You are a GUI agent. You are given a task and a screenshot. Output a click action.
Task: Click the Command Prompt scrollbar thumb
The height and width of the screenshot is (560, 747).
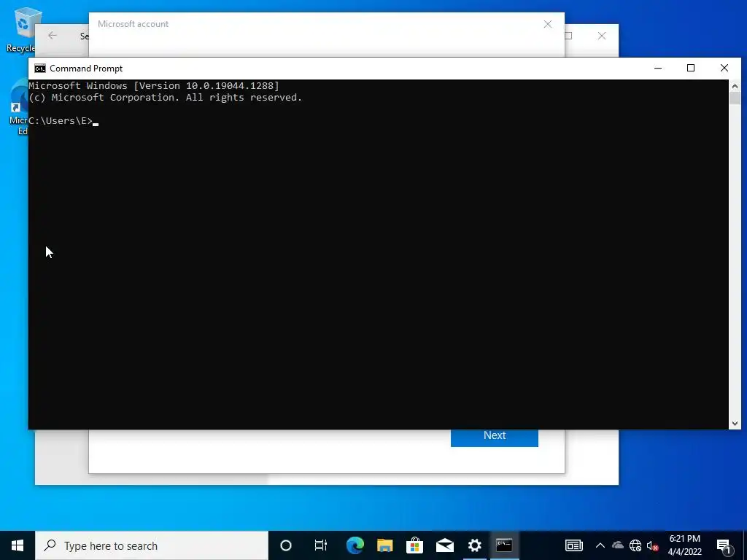click(735, 98)
